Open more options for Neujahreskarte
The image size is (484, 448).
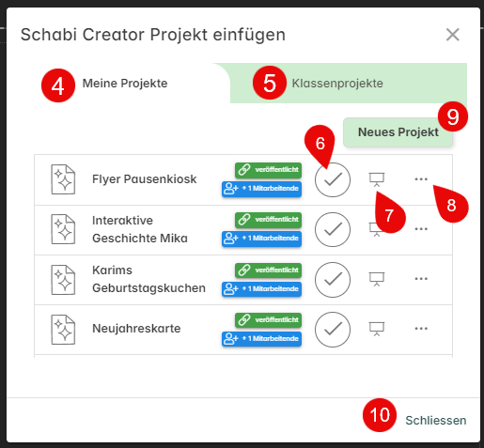[x=421, y=329]
